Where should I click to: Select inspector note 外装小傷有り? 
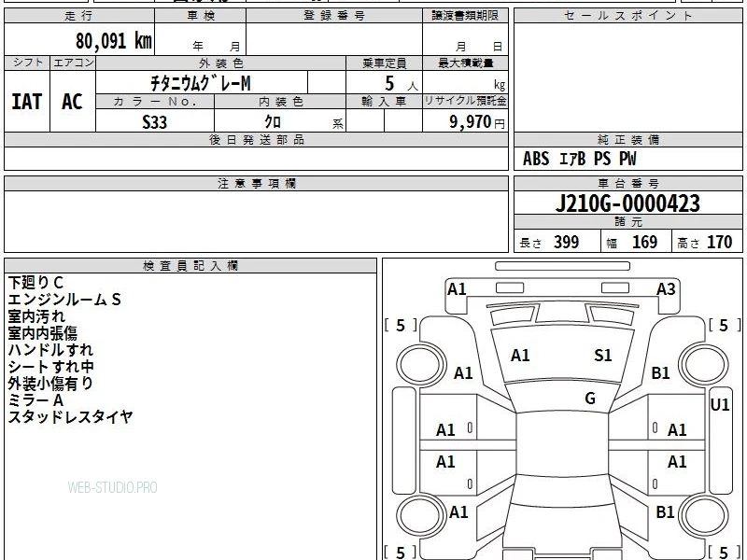pyautogui.click(x=50, y=384)
